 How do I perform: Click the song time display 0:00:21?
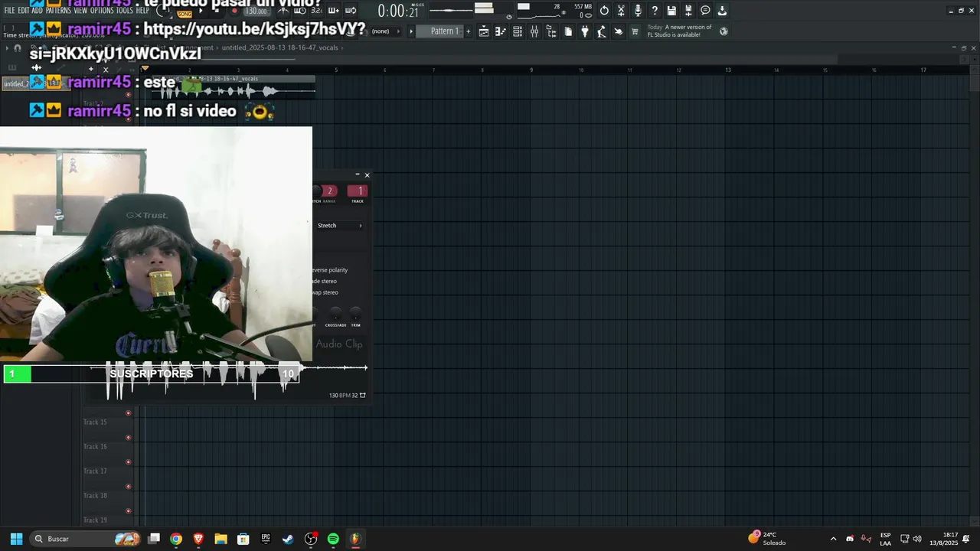[x=398, y=11]
